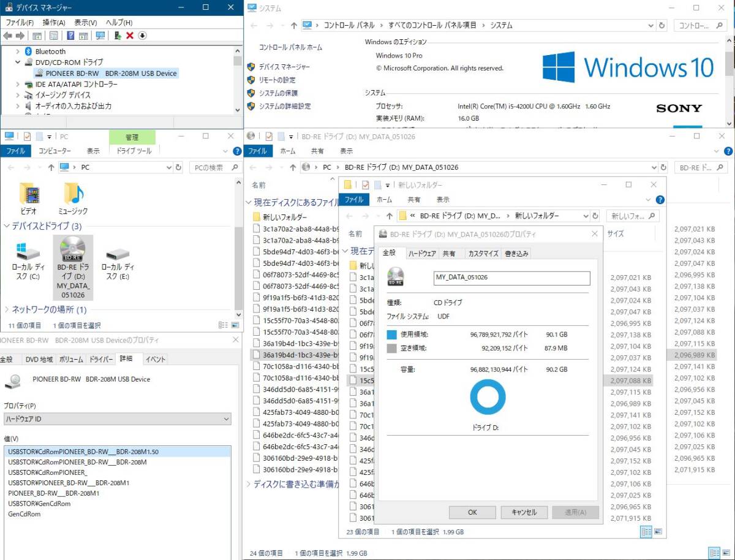Image resolution: width=735 pixels, height=560 pixels.
Task: Switch to カスタマイズ tab in drive properties
Action: (483, 254)
